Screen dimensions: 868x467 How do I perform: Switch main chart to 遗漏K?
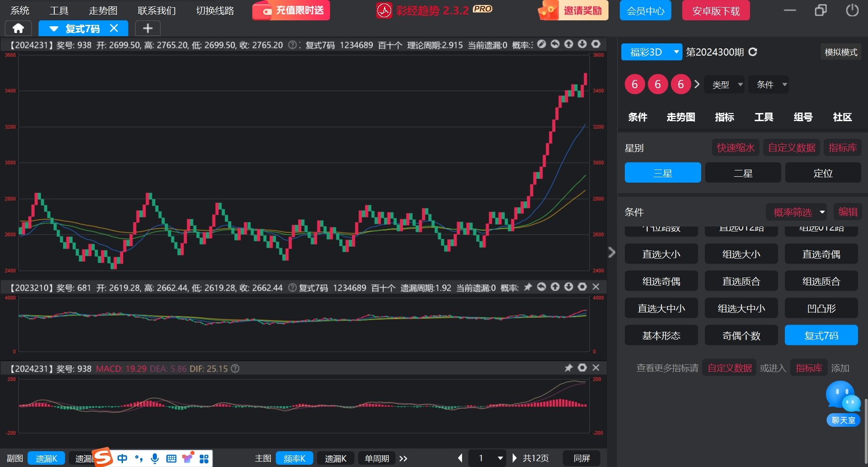335,458
